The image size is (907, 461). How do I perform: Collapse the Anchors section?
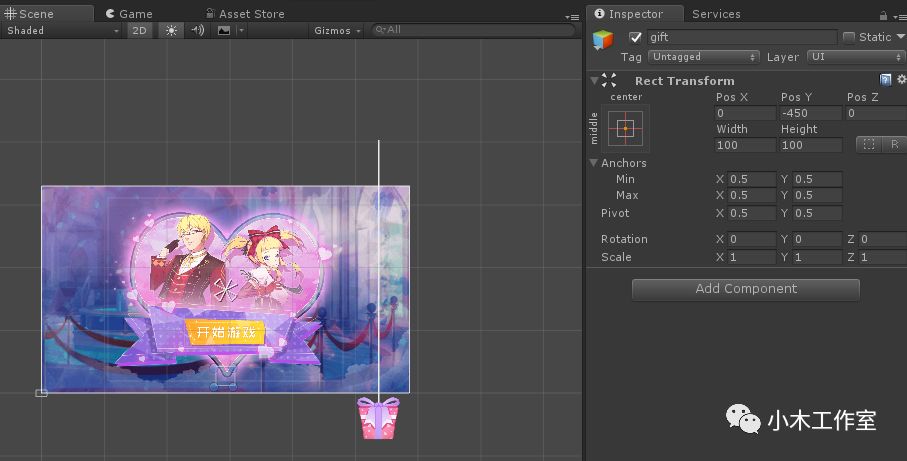click(x=593, y=163)
